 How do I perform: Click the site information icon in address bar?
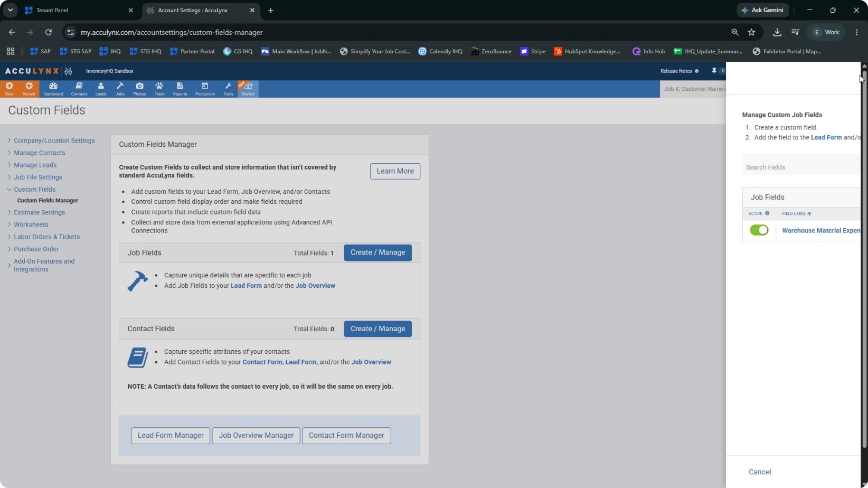pos(70,32)
